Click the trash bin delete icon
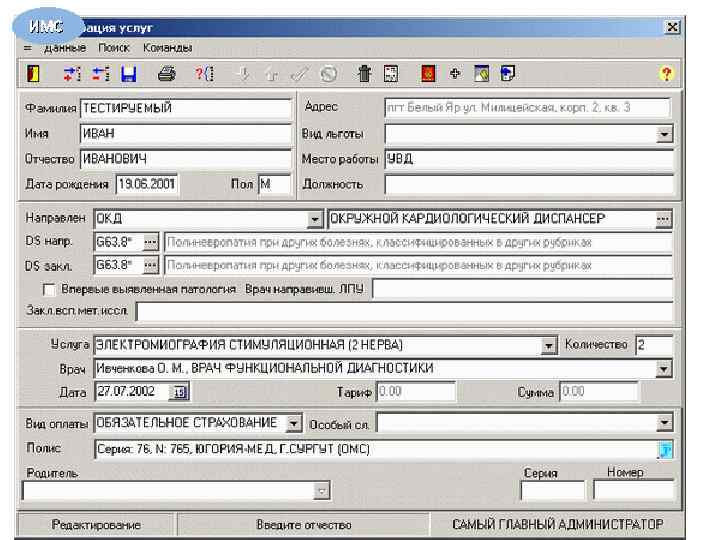The width and height of the screenshot is (720, 540). point(364,73)
